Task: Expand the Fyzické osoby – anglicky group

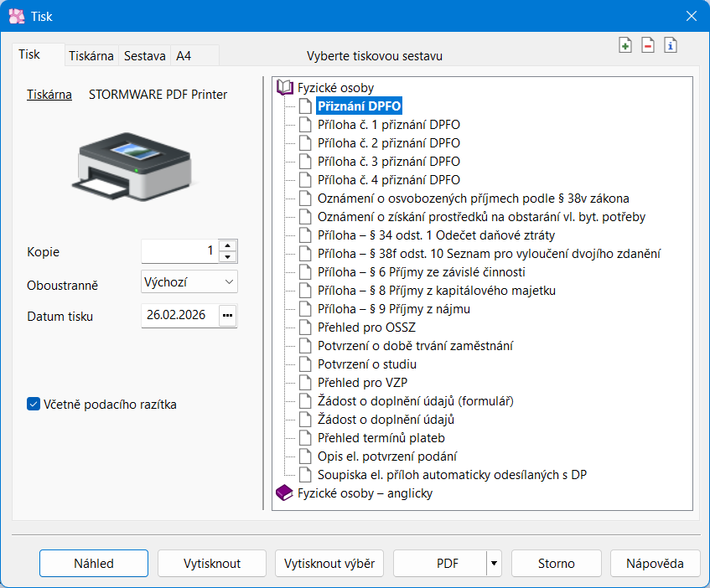Action: coord(365,493)
